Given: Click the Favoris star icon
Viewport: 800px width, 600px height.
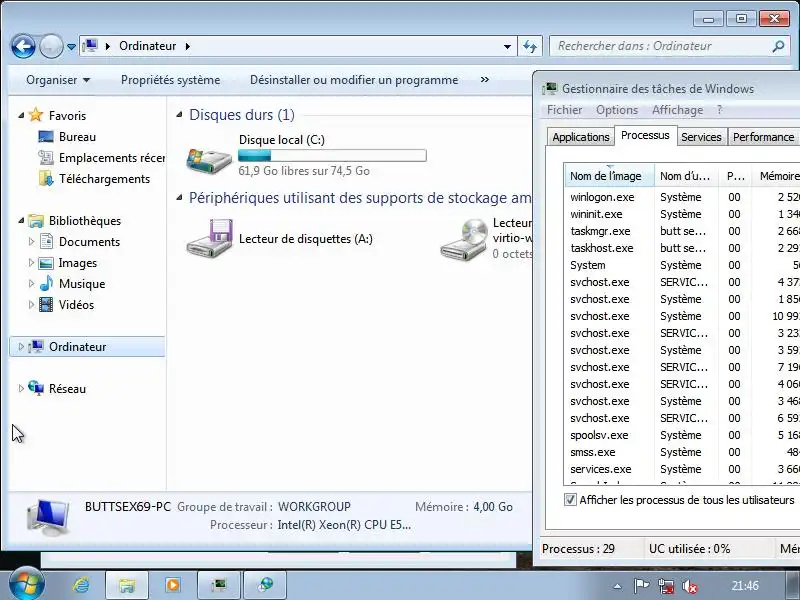Looking at the screenshot, I should [x=36, y=115].
